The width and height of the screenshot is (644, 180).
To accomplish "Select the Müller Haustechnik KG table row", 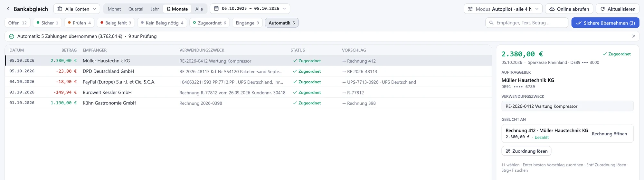I will click(x=248, y=60).
